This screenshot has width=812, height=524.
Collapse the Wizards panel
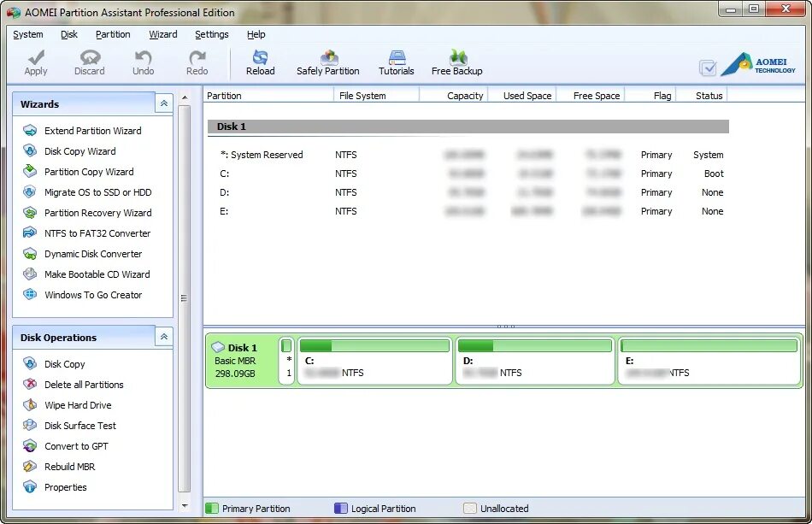pos(163,103)
